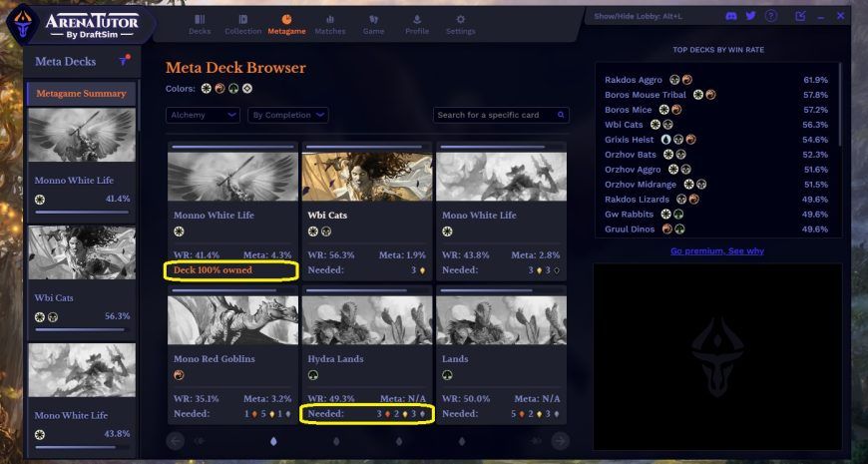Image resolution: width=868 pixels, height=464 pixels.
Task: Go to next page arrow button
Action: (561, 441)
